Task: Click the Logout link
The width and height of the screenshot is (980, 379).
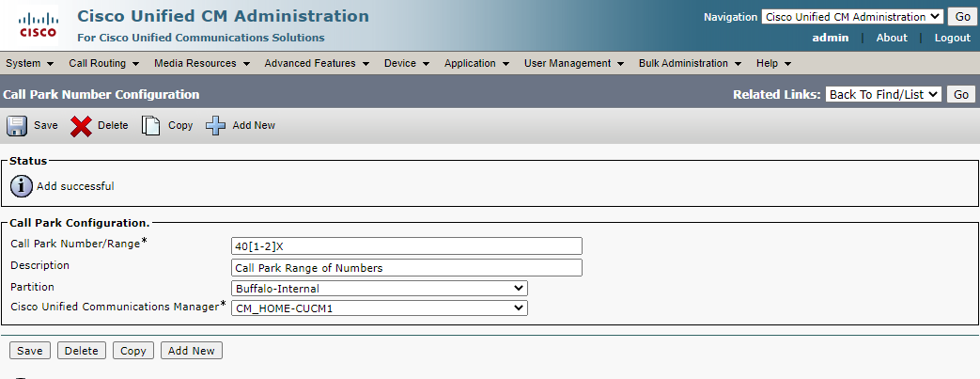Action: pyautogui.click(x=952, y=39)
